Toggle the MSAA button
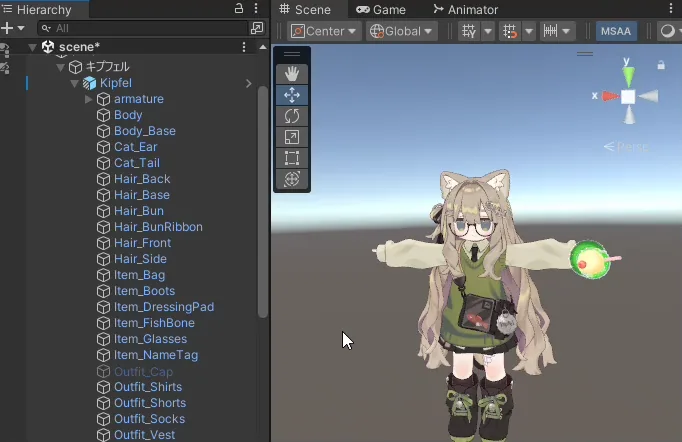The height and width of the screenshot is (442, 682). tap(616, 31)
